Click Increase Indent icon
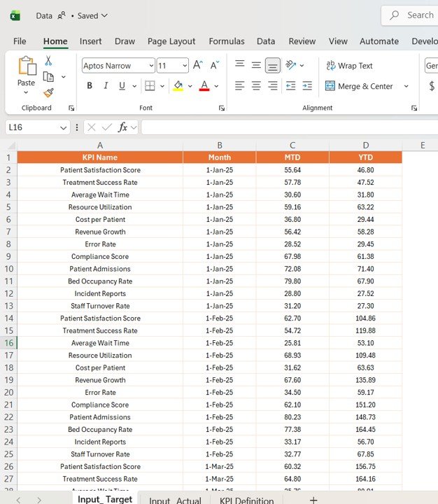438x504 pixels. [307, 86]
